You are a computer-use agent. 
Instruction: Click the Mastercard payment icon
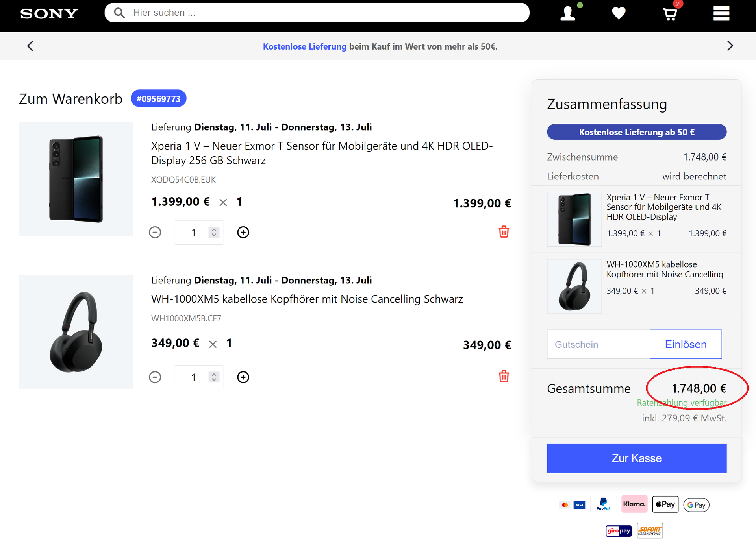pos(565,505)
